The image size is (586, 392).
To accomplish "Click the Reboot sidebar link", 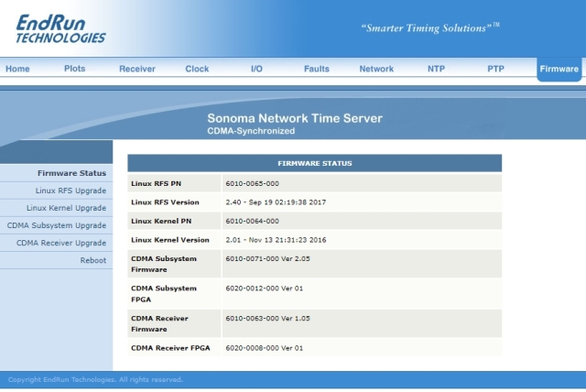I will 93,260.
